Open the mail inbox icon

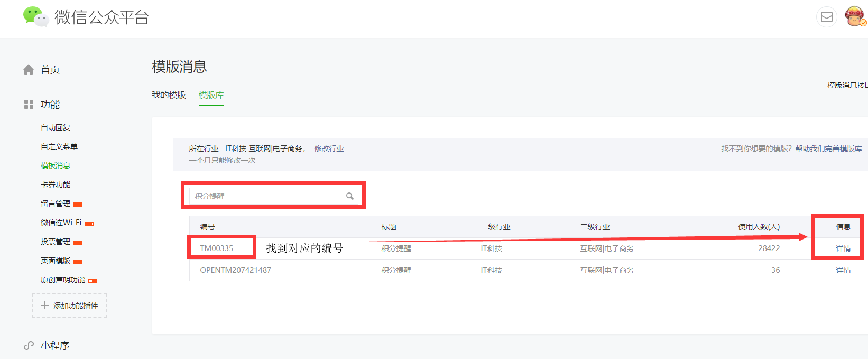coord(826,17)
